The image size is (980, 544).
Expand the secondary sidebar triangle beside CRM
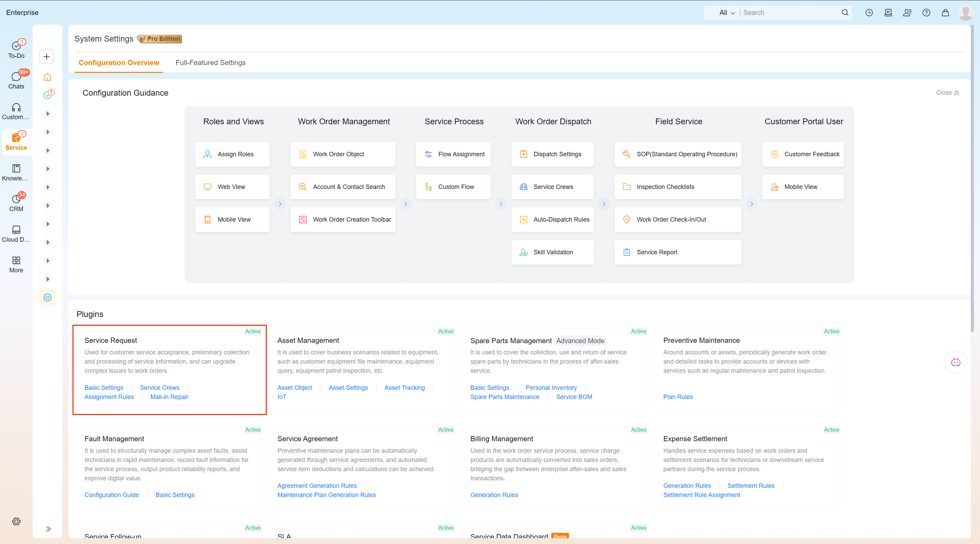(x=48, y=206)
